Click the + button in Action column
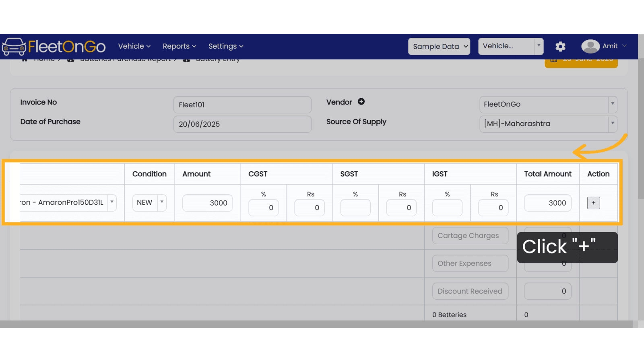644x362 pixels. pos(593,203)
